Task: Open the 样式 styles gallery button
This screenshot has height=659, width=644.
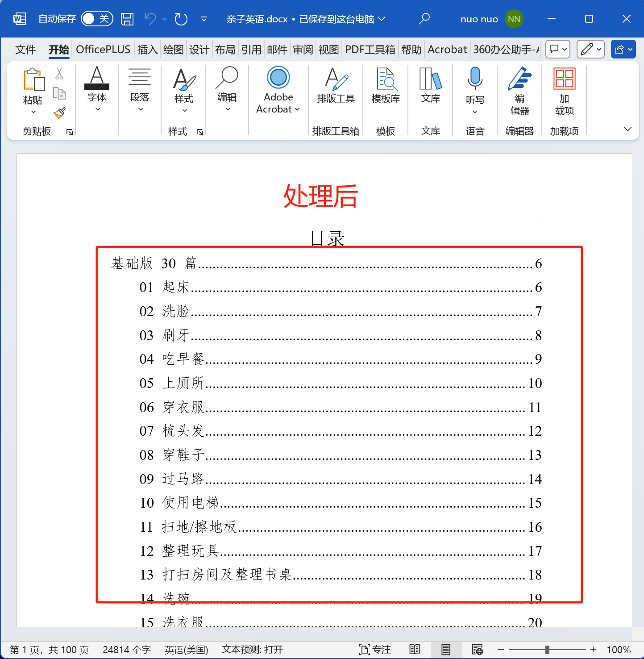Action: [184, 90]
